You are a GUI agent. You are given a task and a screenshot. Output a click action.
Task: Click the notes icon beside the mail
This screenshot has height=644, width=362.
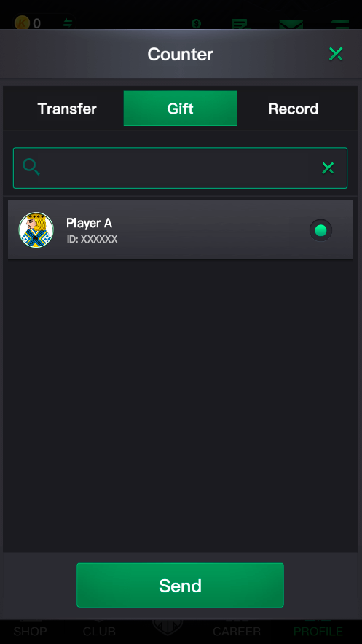click(x=240, y=24)
